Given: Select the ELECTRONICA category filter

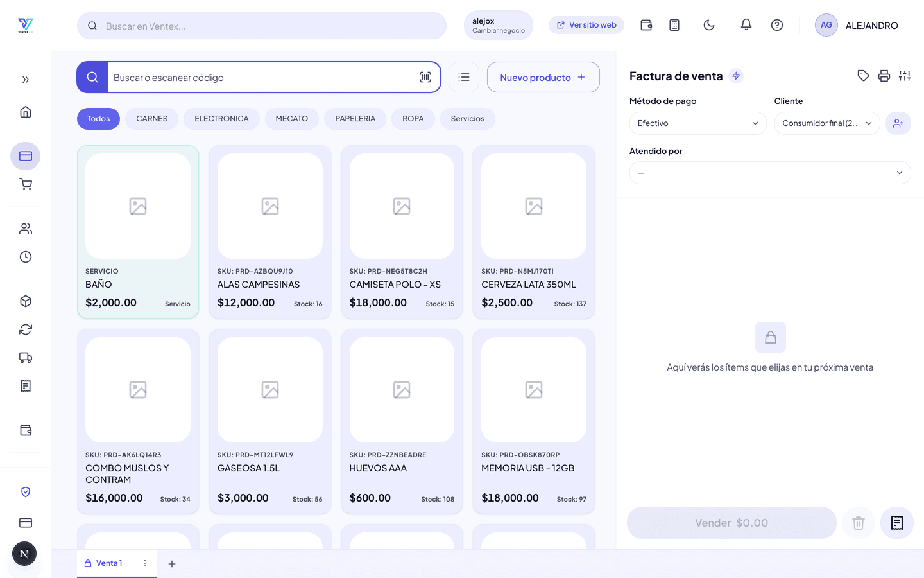Looking at the screenshot, I should (x=221, y=119).
